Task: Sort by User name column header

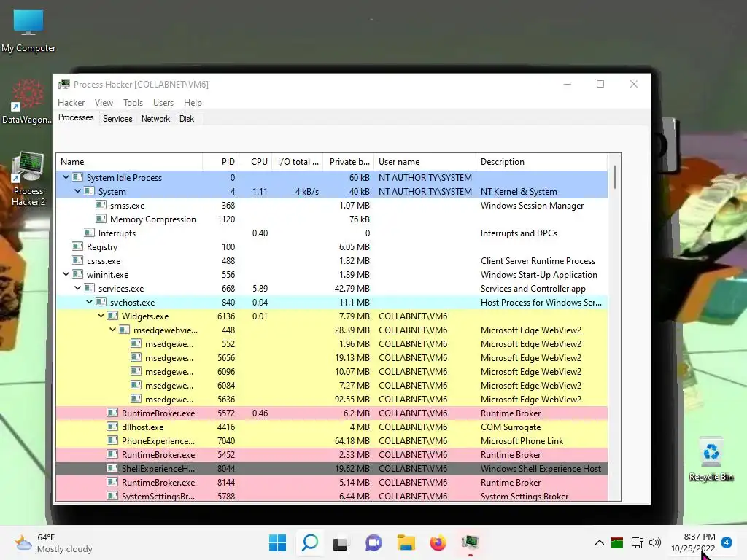Action: point(425,162)
